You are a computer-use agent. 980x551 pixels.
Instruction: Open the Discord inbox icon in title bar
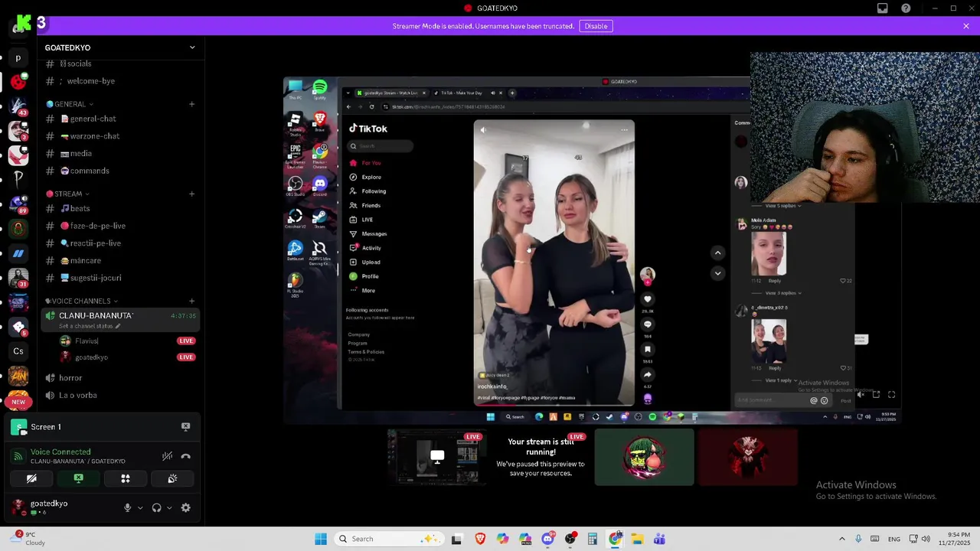882,8
